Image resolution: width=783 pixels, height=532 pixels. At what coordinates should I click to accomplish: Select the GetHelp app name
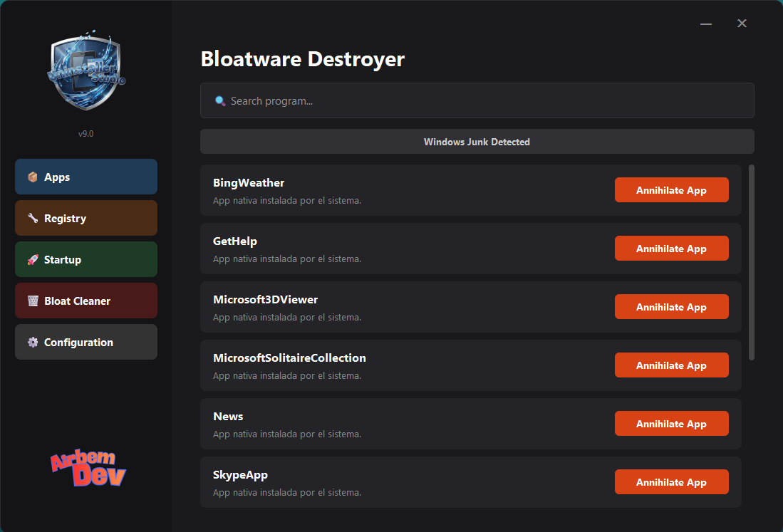click(234, 241)
